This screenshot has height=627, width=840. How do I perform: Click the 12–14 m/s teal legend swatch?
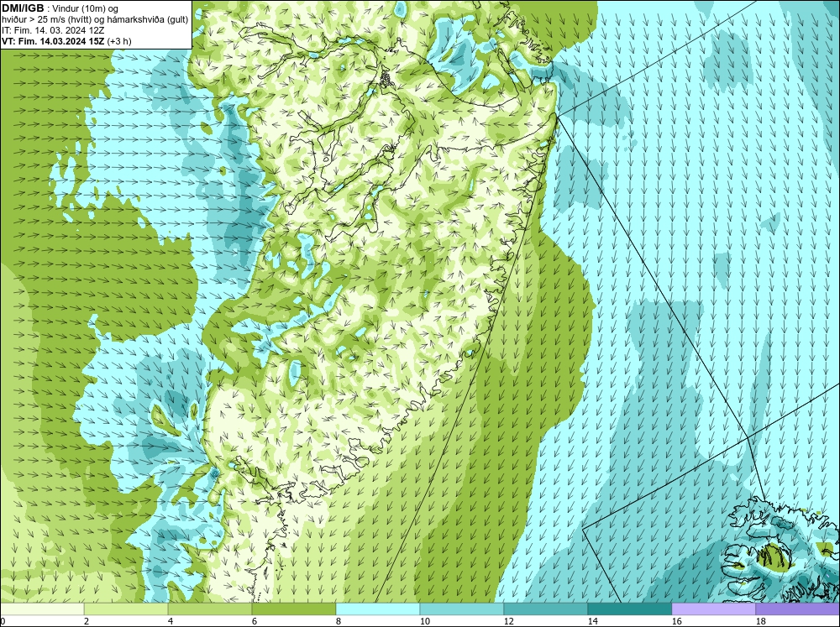click(546, 609)
